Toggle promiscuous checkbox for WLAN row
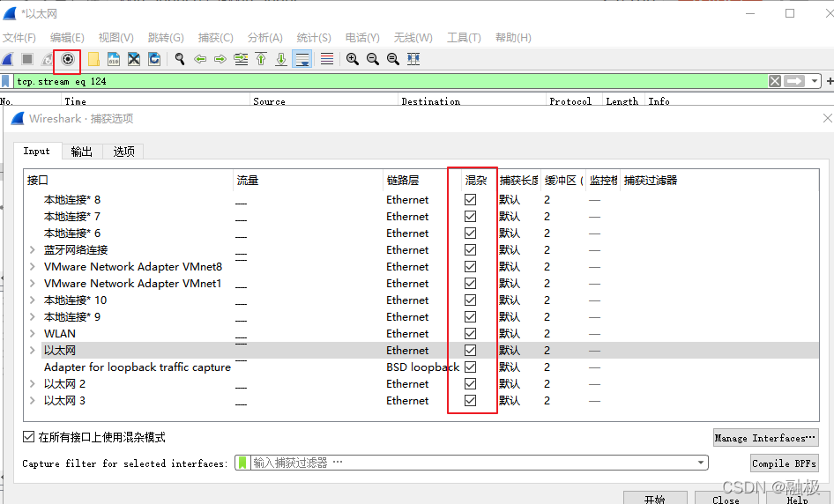 click(470, 334)
